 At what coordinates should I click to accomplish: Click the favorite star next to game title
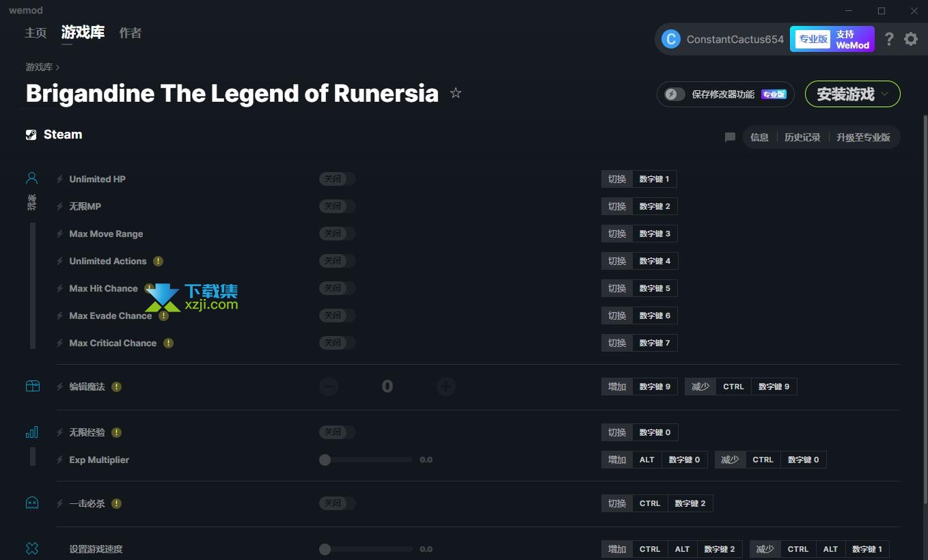coord(456,93)
